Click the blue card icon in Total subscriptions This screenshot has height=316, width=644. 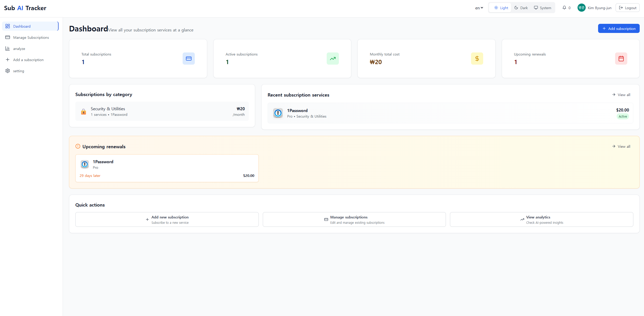(188, 59)
